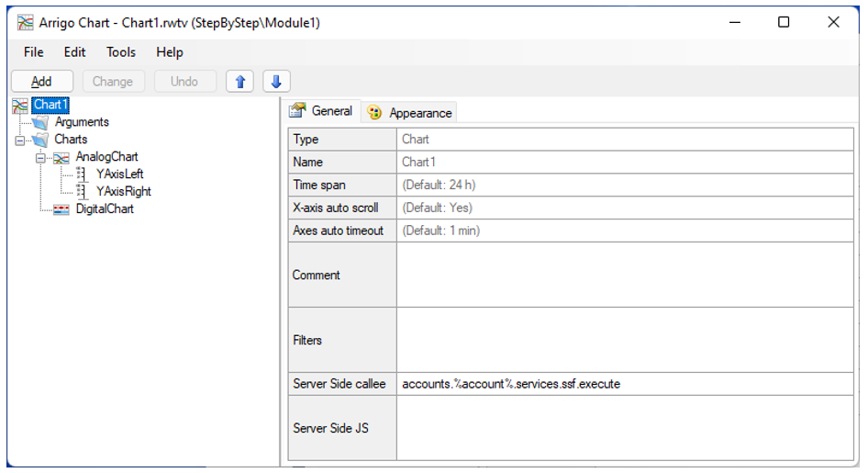868x473 pixels.
Task: Click the Comment property label
Action: pyautogui.click(x=342, y=275)
